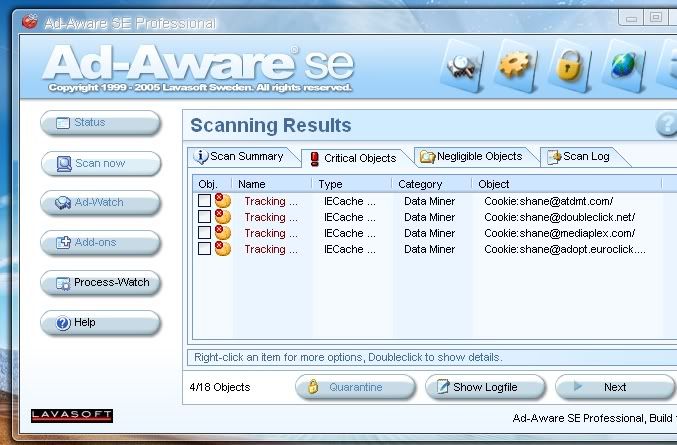Tick the doubleclick.net cookie checkbox
Viewport: 677px width, 445px height.
click(x=204, y=217)
